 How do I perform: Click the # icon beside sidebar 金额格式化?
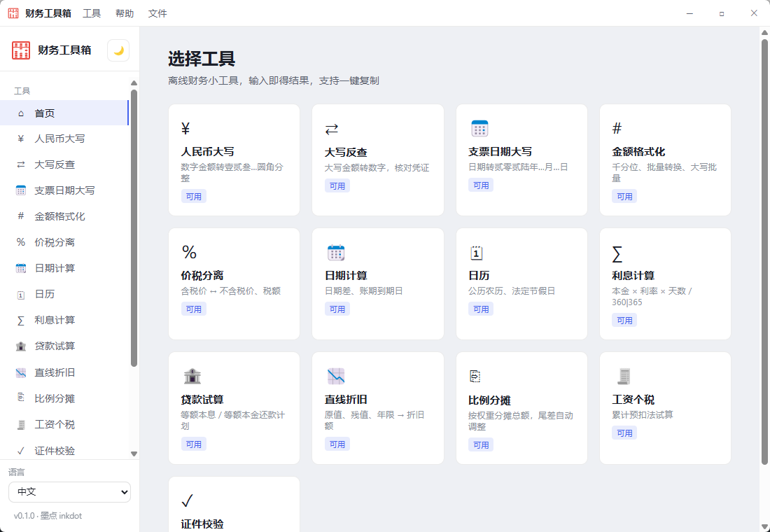tap(20, 216)
